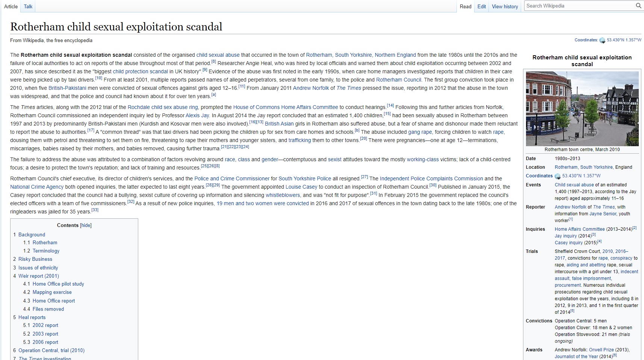This screenshot has width=644, height=360.
Task: Open the sexist link in third paragraph
Action: [335, 159]
